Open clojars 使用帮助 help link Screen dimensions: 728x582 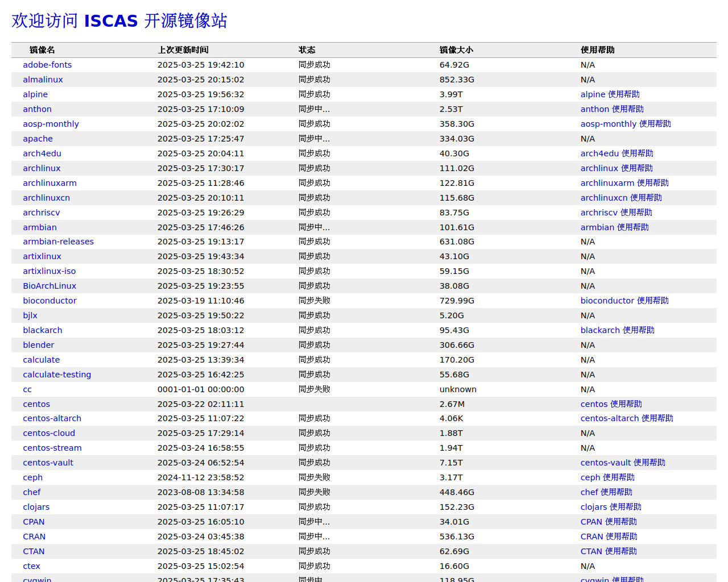point(611,507)
